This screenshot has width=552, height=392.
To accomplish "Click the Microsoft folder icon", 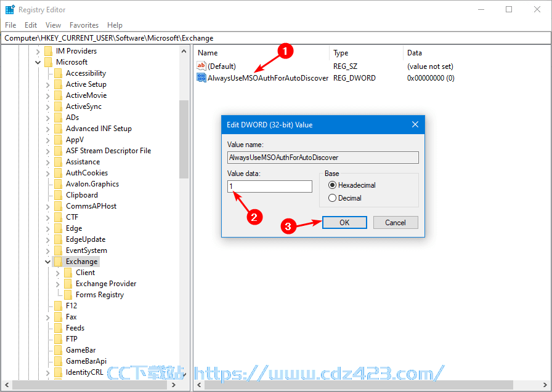I will 48,62.
